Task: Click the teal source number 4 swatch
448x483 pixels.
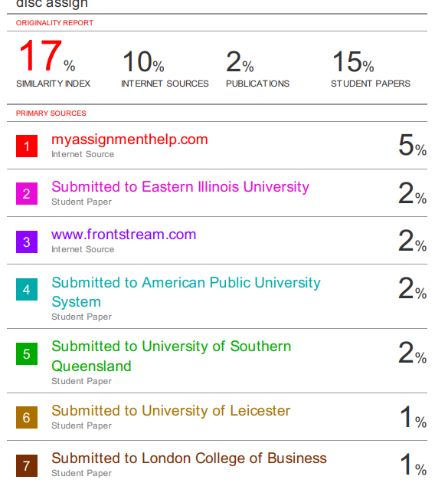Action: 27,289
